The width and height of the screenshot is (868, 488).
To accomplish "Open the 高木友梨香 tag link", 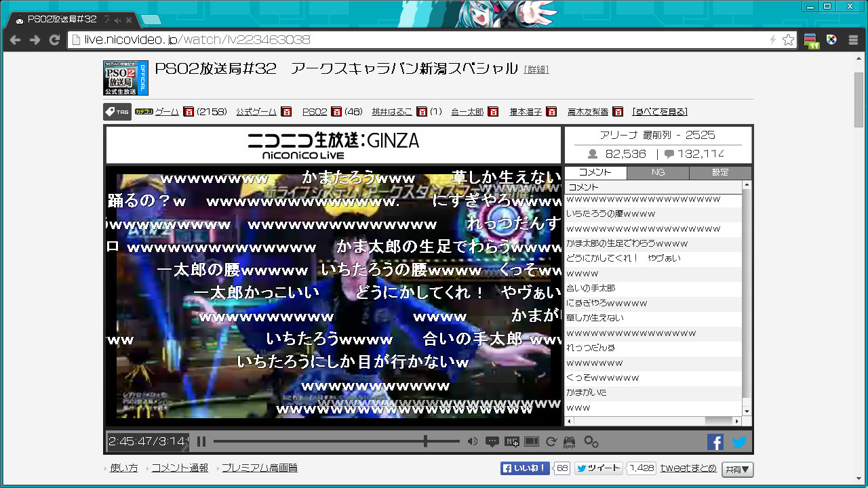I will point(588,112).
